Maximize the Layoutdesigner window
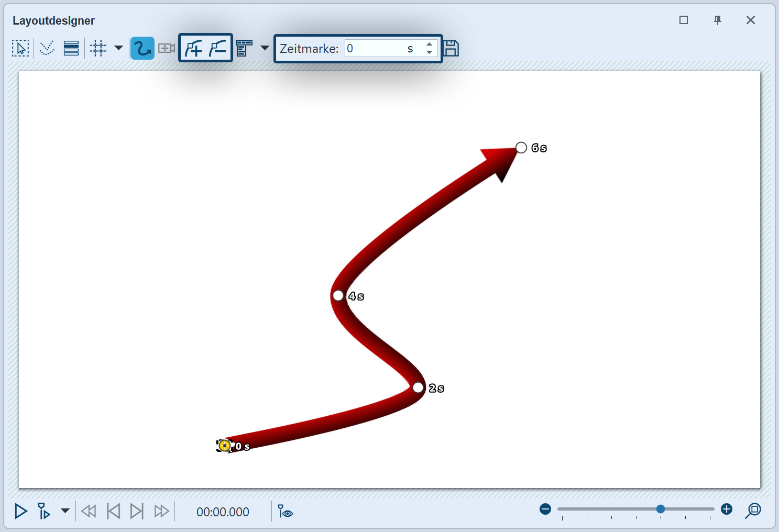Viewport: 779px width, 532px height. (x=684, y=20)
